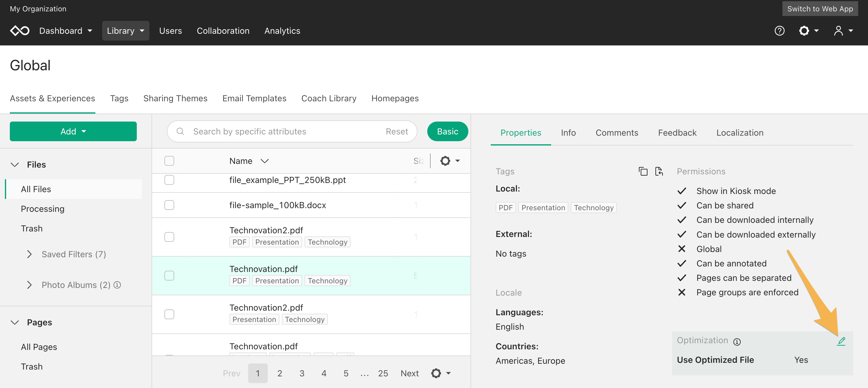This screenshot has width=868, height=388.
Task: Collapse the Files section
Action: (x=15, y=165)
